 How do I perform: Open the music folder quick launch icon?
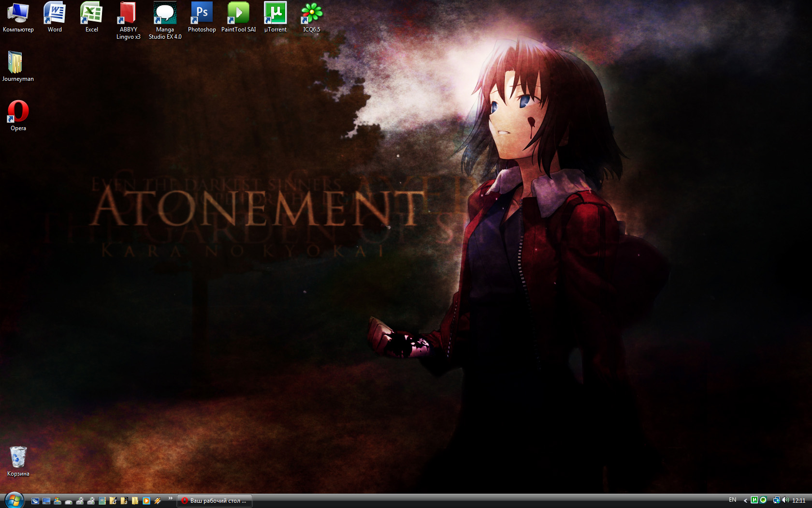[113, 501]
